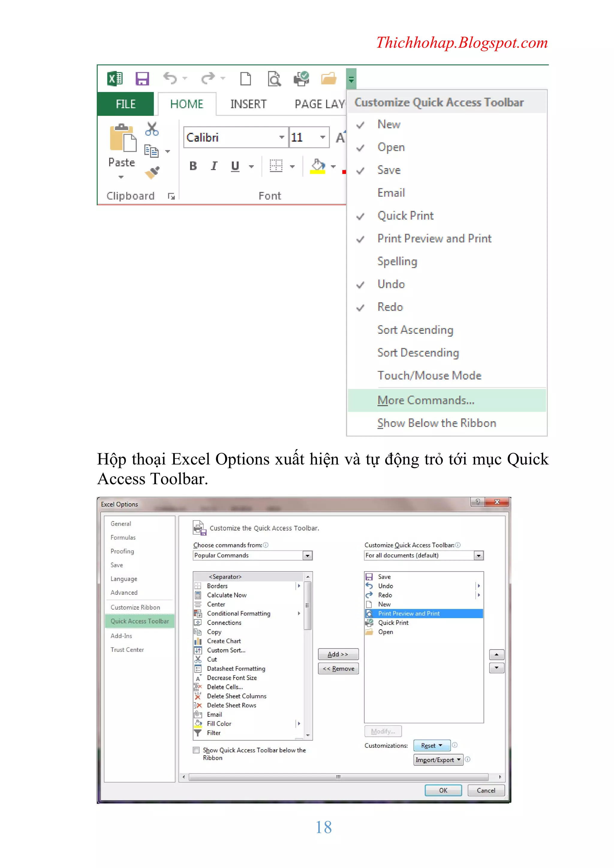Open the font size 11 dropdown

323,137
